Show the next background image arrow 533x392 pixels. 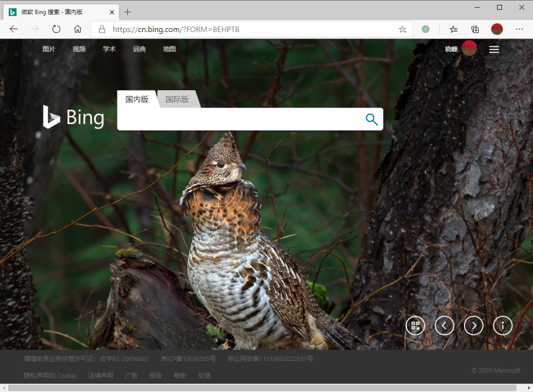pyautogui.click(x=473, y=325)
